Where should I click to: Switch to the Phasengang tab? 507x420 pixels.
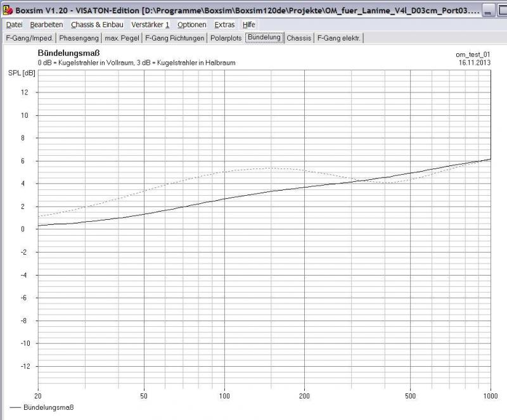click(x=79, y=38)
